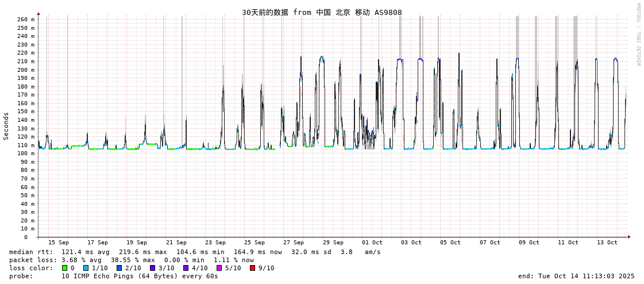Click the end timestamp text
644x284 pixels.
(576, 276)
